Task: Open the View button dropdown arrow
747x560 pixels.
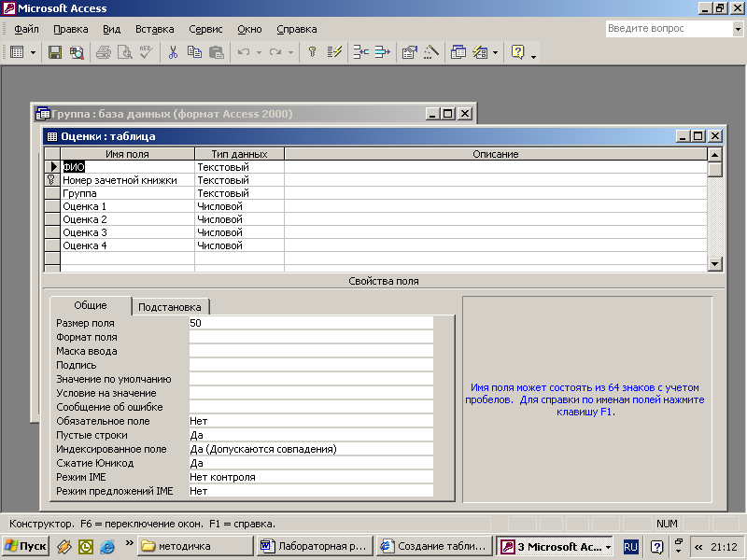Action: coord(33,52)
